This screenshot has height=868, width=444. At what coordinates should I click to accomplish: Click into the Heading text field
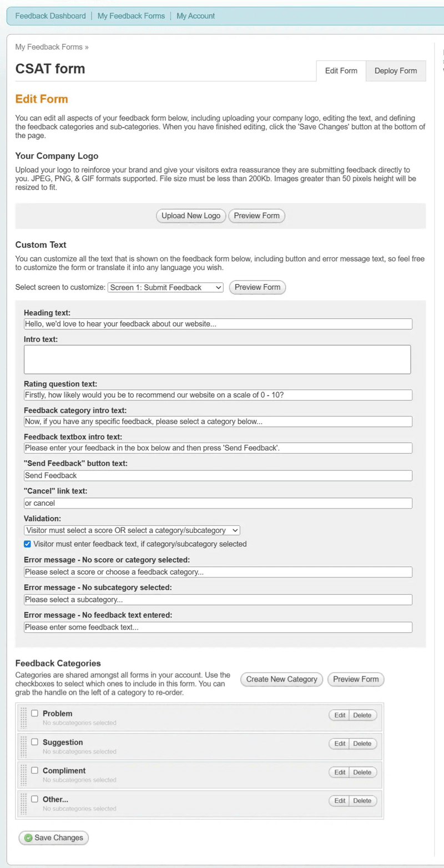tap(218, 324)
